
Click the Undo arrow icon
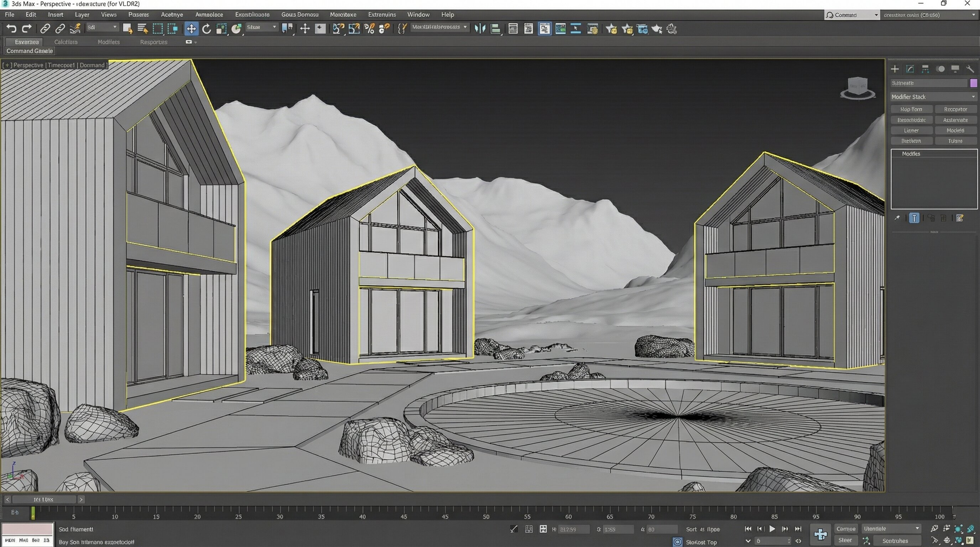pos(11,28)
